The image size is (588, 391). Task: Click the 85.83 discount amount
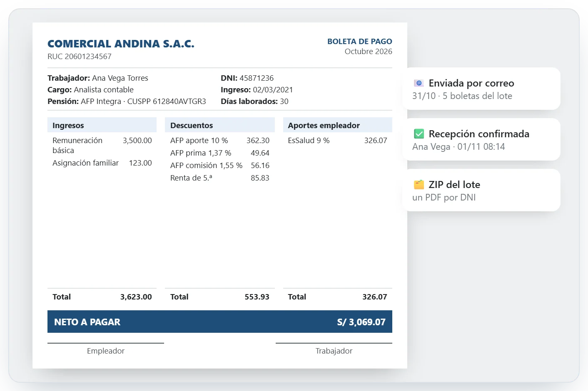[260, 178]
